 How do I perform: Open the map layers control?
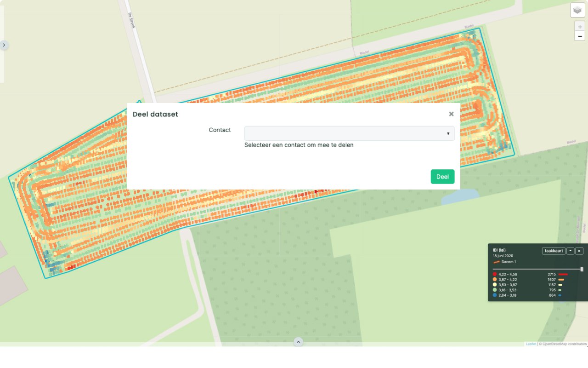click(577, 10)
